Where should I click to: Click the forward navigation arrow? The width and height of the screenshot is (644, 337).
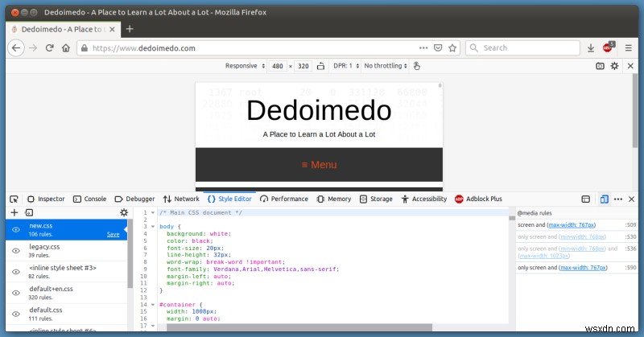(33, 48)
